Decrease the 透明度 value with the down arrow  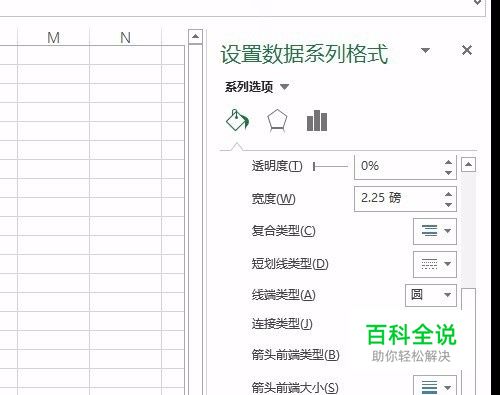click(448, 172)
